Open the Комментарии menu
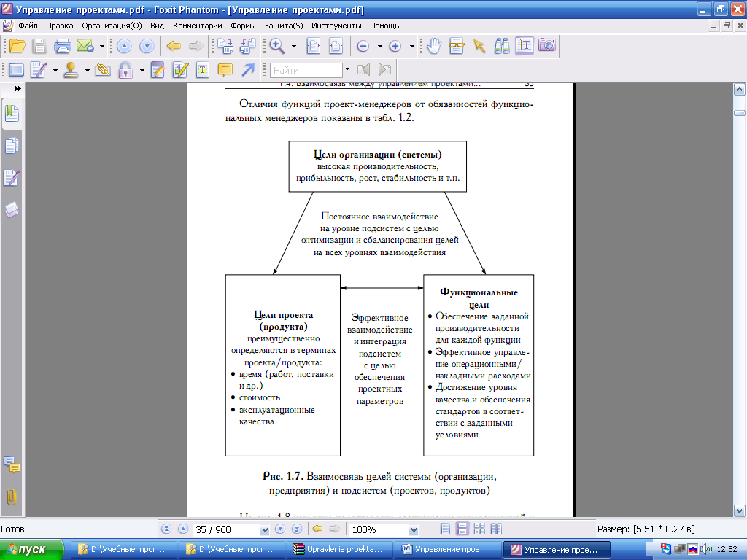Viewport: 747px width, 560px height. click(197, 26)
